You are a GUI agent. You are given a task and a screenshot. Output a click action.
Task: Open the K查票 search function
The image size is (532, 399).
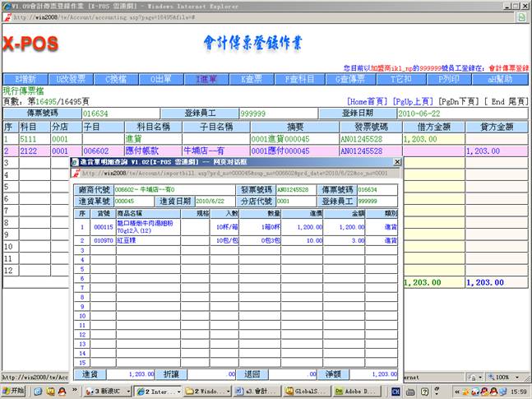(x=252, y=79)
